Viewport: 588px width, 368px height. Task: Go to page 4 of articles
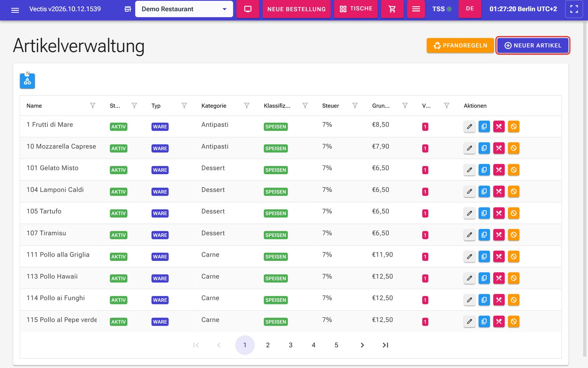coord(314,345)
